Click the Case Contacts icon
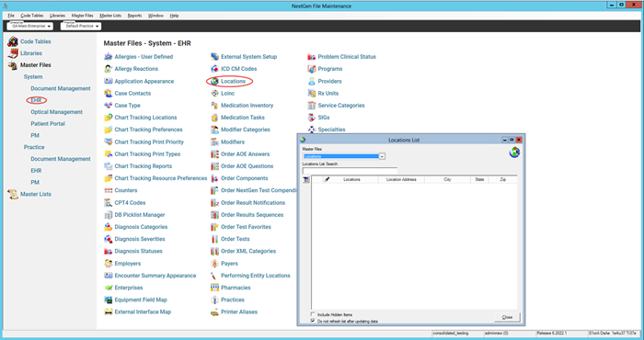This screenshot has height=340, width=644. point(108,93)
